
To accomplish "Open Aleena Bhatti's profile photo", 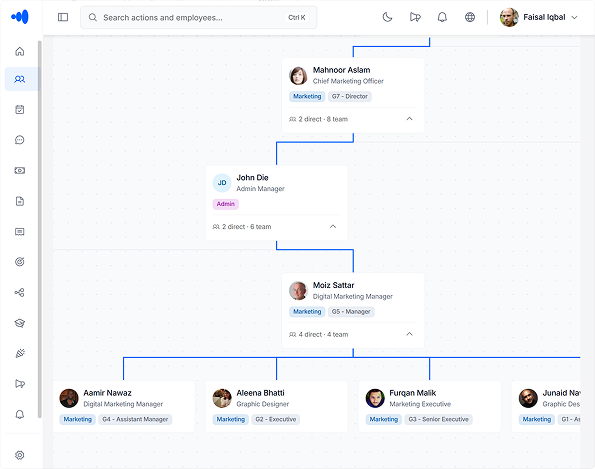I will click(222, 398).
